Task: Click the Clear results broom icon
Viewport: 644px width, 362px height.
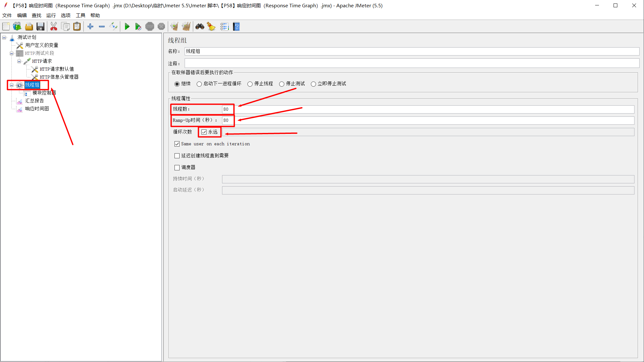Action: pos(174,27)
